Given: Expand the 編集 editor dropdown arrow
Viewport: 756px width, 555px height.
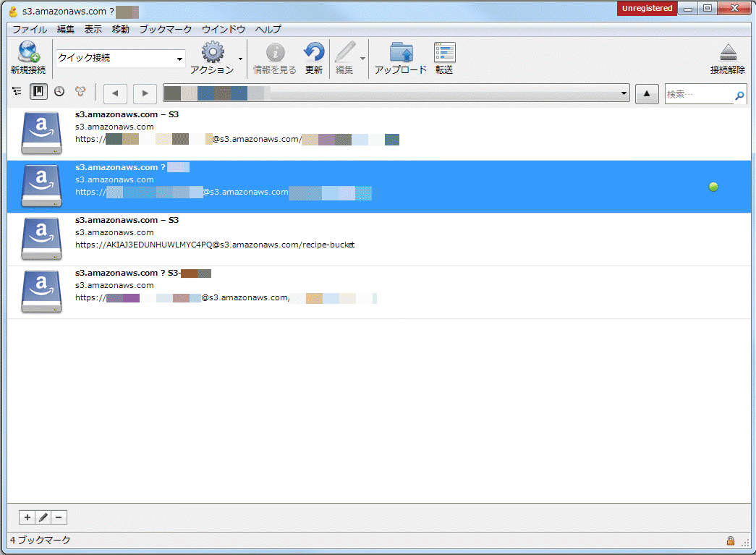Looking at the screenshot, I should click(x=362, y=59).
